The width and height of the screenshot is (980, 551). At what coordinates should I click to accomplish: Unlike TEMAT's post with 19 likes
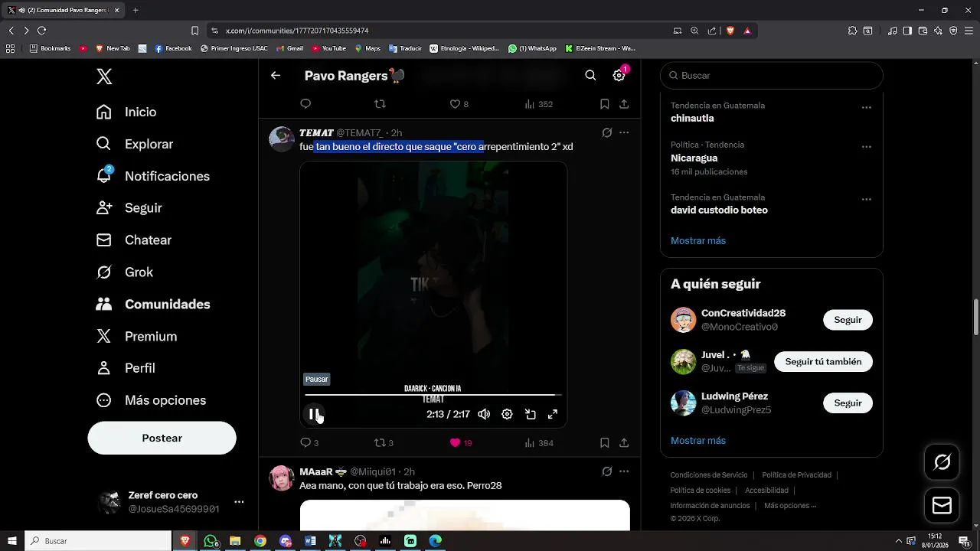tap(461, 442)
